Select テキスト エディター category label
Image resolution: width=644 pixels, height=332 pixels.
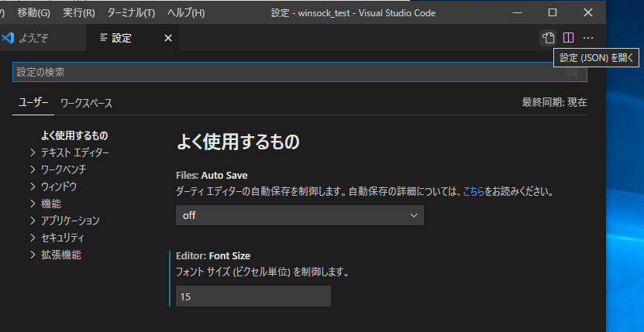74,152
